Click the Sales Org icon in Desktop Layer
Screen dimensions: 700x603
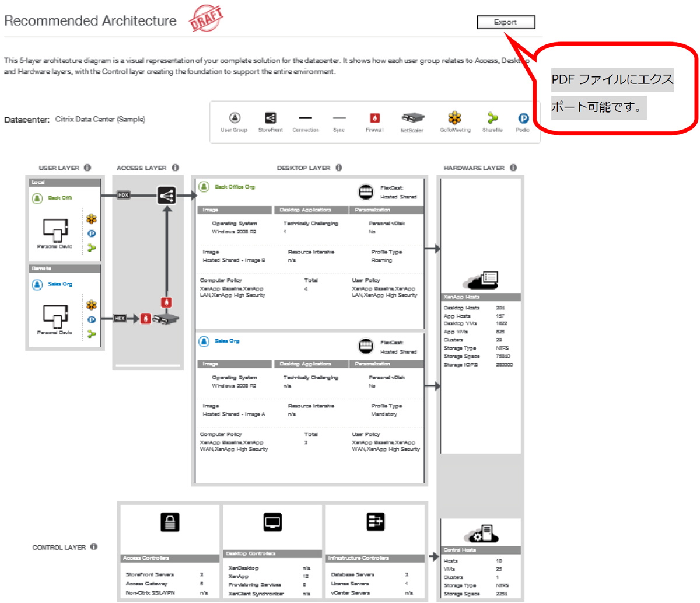pyautogui.click(x=204, y=341)
